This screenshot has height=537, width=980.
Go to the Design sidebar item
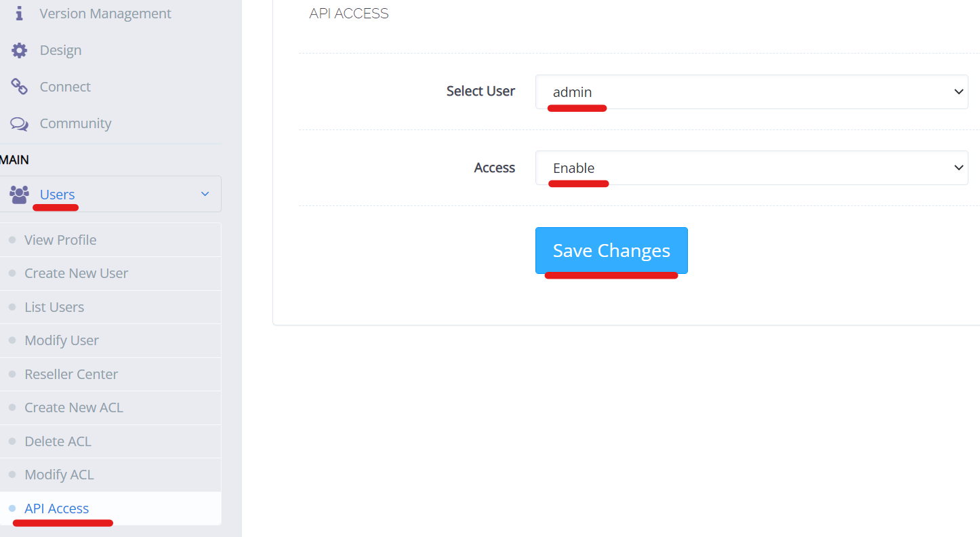[x=60, y=50]
